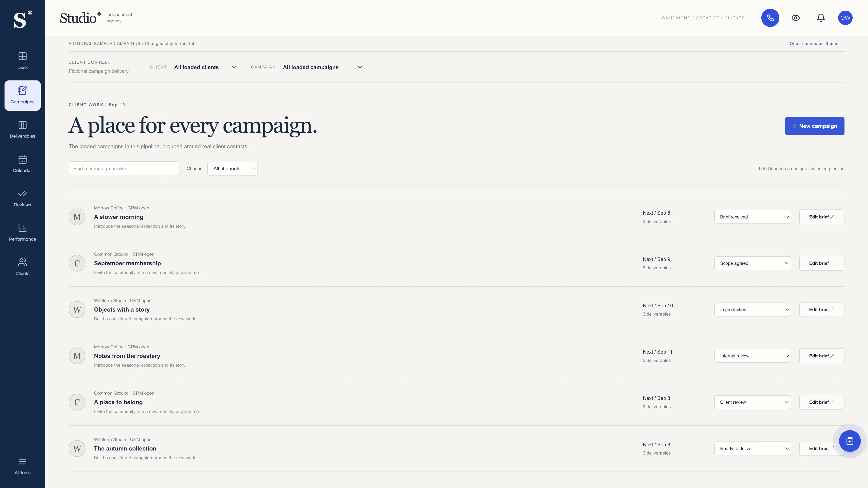868x488 pixels.
Task: Expand the Client selector dropdown
Action: [205, 67]
